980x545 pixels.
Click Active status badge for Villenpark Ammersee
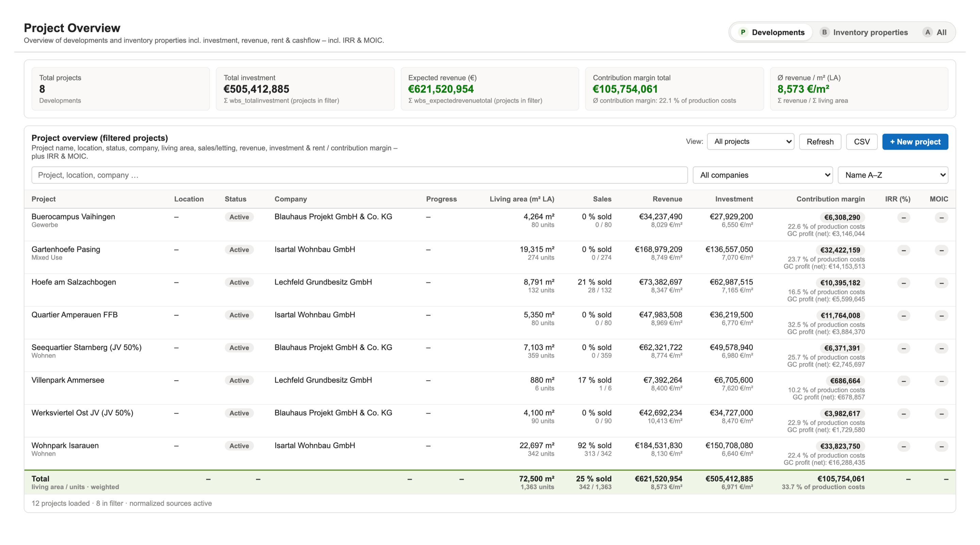[239, 380]
